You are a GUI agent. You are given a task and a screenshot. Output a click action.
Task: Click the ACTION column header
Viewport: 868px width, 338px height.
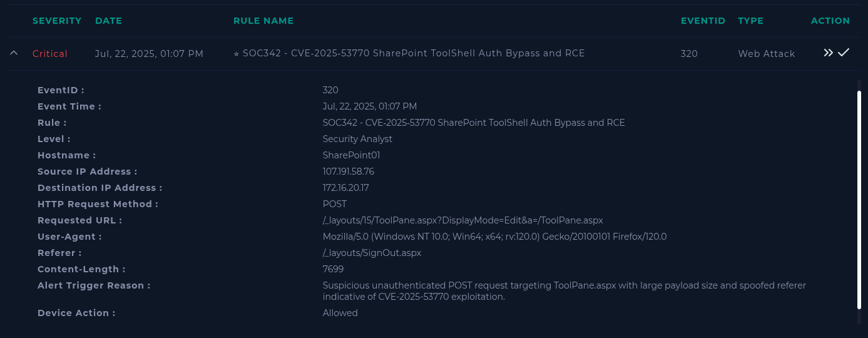pos(830,21)
